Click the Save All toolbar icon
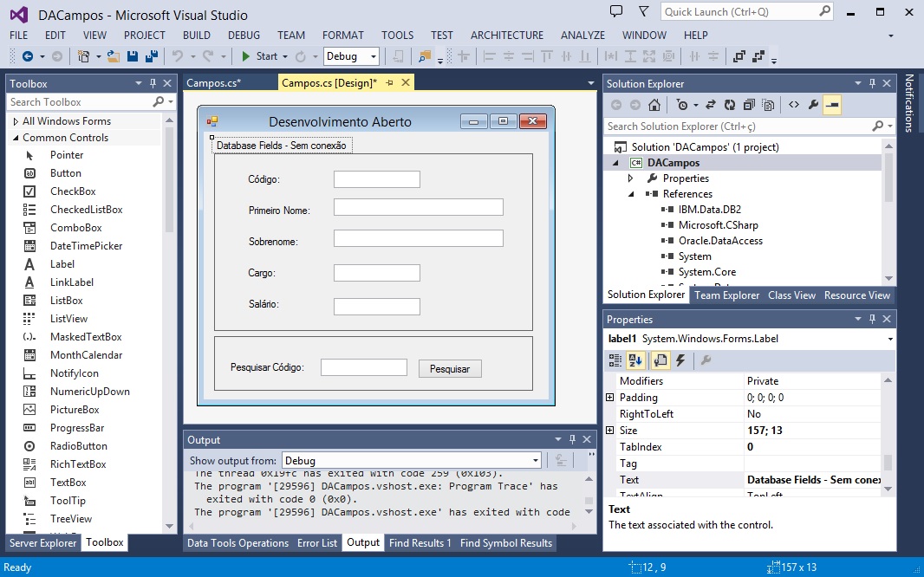924x577 pixels. pyautogui.click(x=151, y=56)
